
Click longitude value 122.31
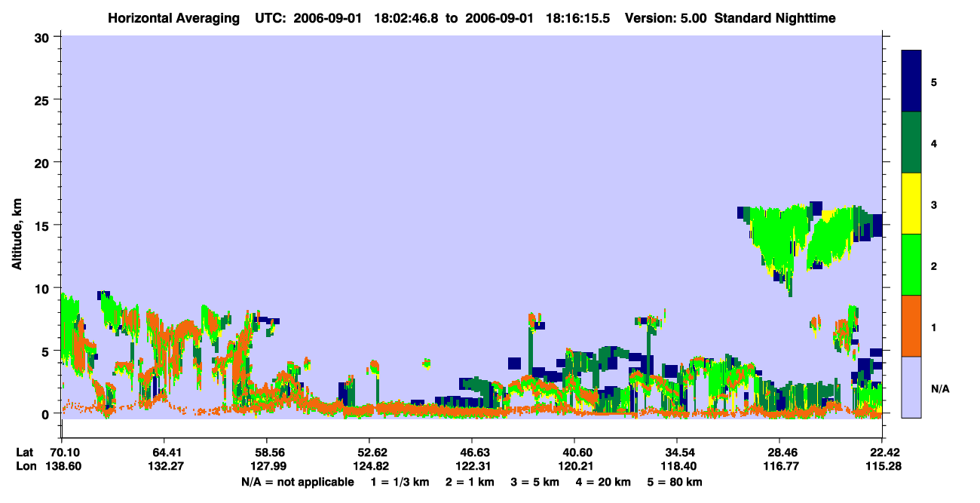pyautogui.click(x=472, y=466)
